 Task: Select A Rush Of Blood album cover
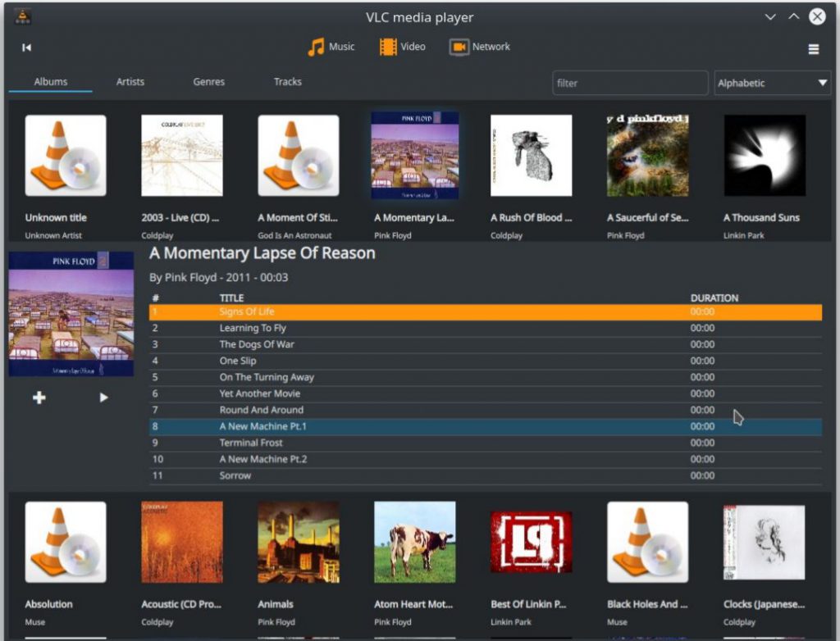pyautogui.click(x=532, y=155)
